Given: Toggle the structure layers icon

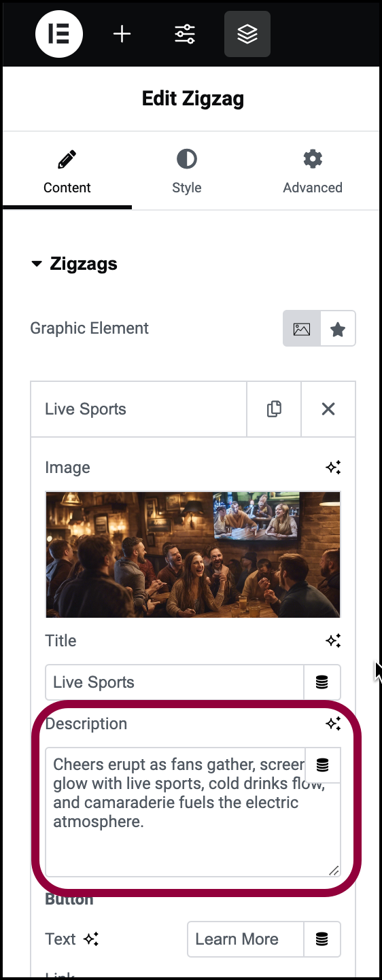Looking at the screenshot, I should tap(247, 34).
